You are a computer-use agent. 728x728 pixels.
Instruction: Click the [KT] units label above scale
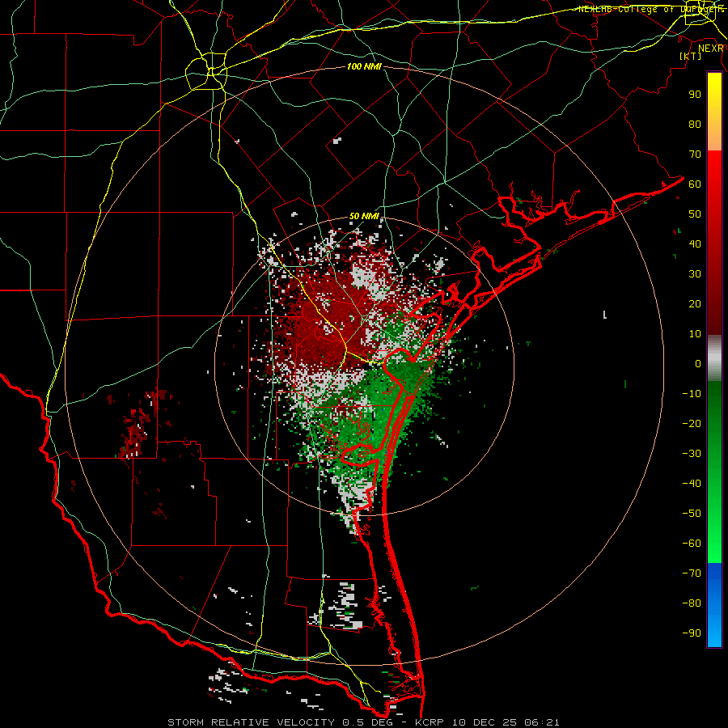tap(691, 56)
